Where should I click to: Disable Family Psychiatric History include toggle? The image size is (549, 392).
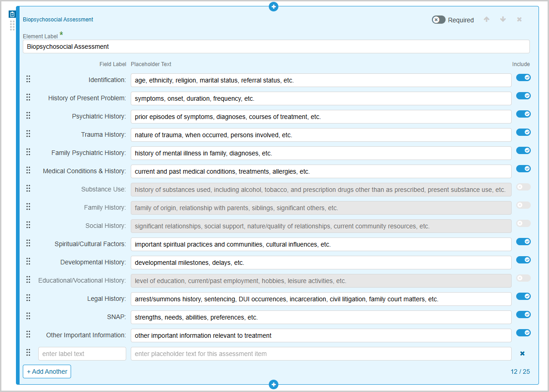tap(523, 150)
